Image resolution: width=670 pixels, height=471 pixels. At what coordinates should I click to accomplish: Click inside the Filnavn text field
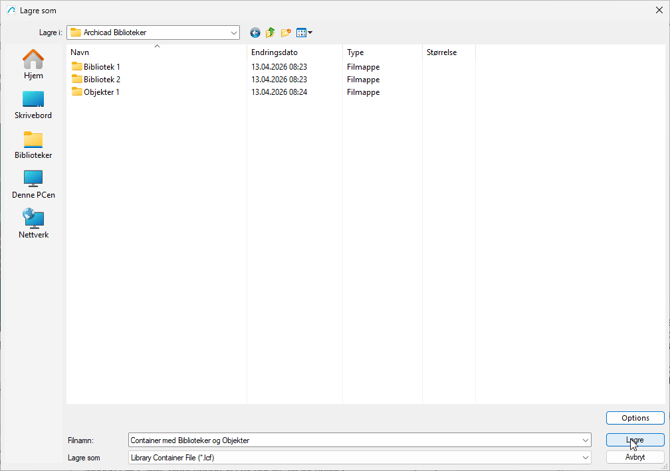[350, 440]
